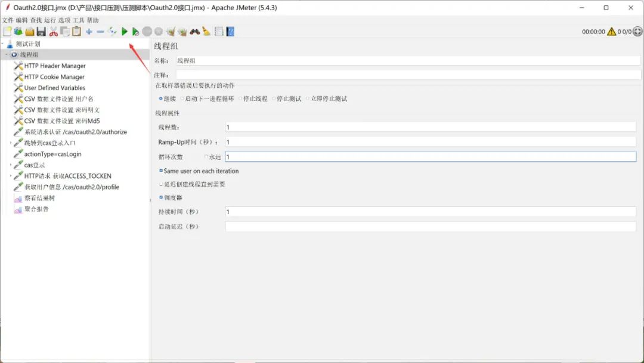This screenshot has height=363, width=644.
Task: Select CSV 数据文件设置 用户名 element
Action: [58, 99]
